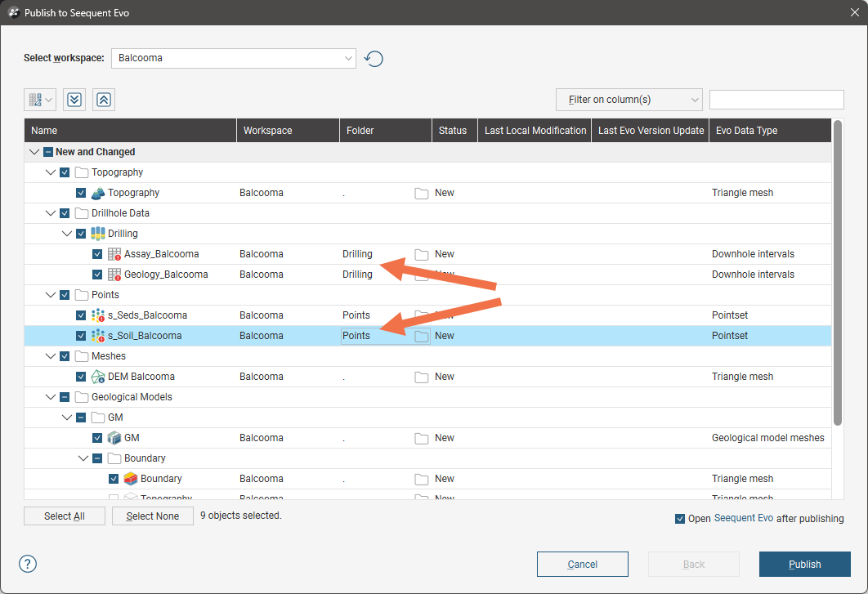868x594 pixels.
Task: Sort by the Status column header
Action: pyautogui.click(x=453, y=131)
